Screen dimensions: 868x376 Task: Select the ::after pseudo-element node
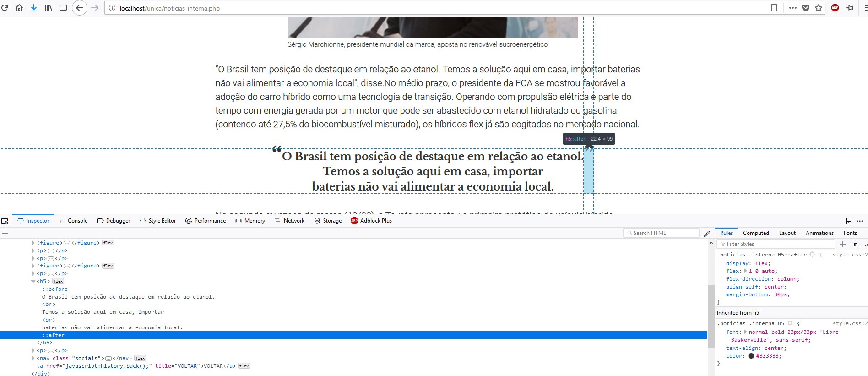pos(54,335)
